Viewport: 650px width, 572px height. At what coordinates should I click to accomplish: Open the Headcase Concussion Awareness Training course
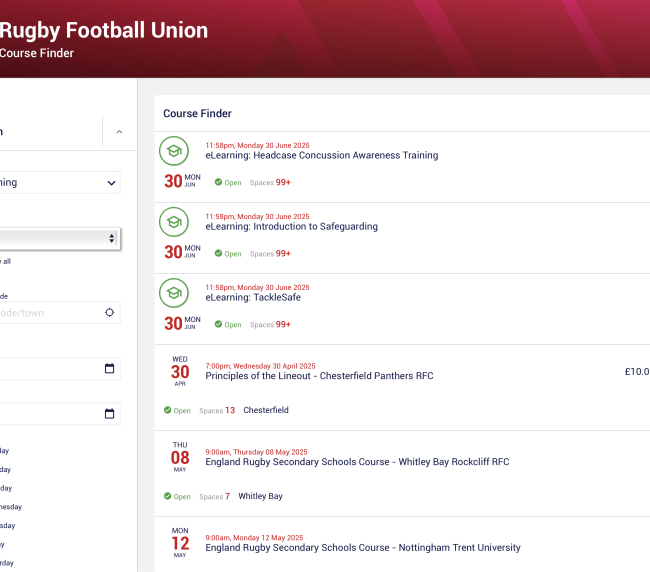321,156
